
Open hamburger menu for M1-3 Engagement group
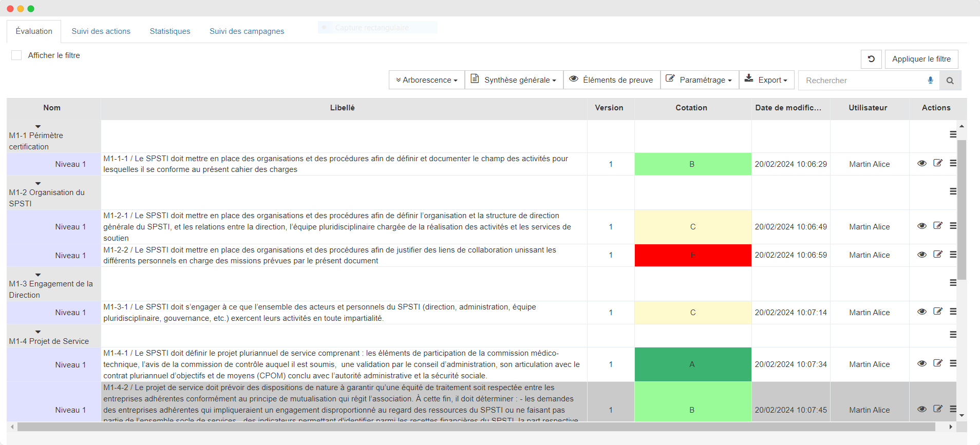click(953, 283)
